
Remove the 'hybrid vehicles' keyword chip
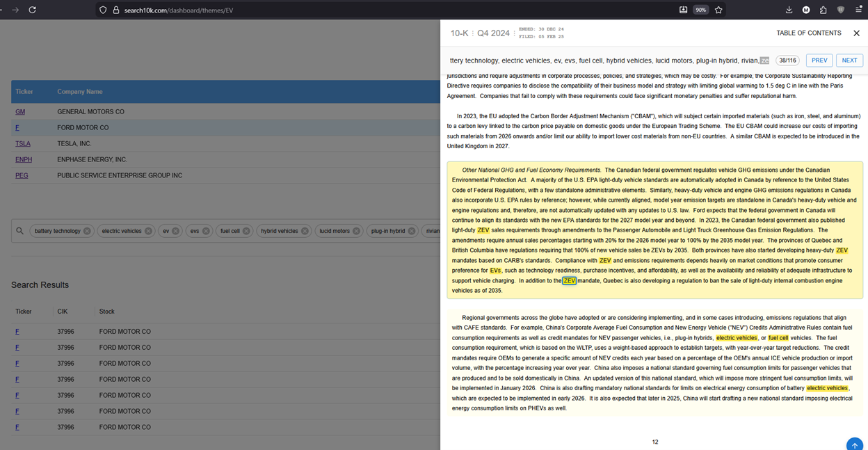[305, 231]
